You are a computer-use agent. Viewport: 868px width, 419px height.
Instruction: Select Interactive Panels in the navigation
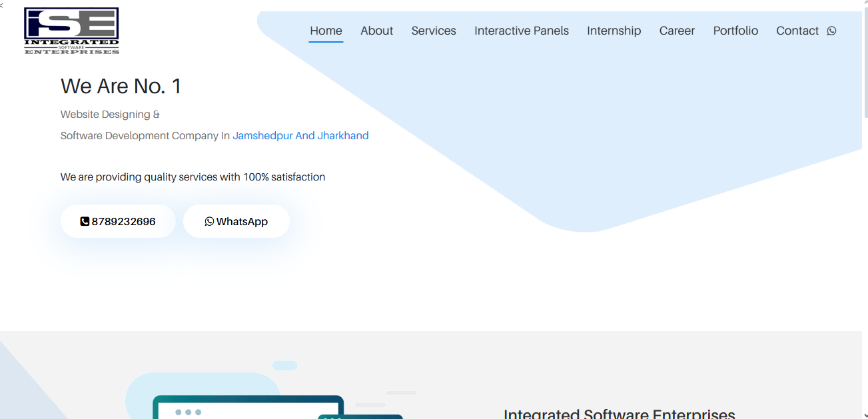tap(522, 31)
